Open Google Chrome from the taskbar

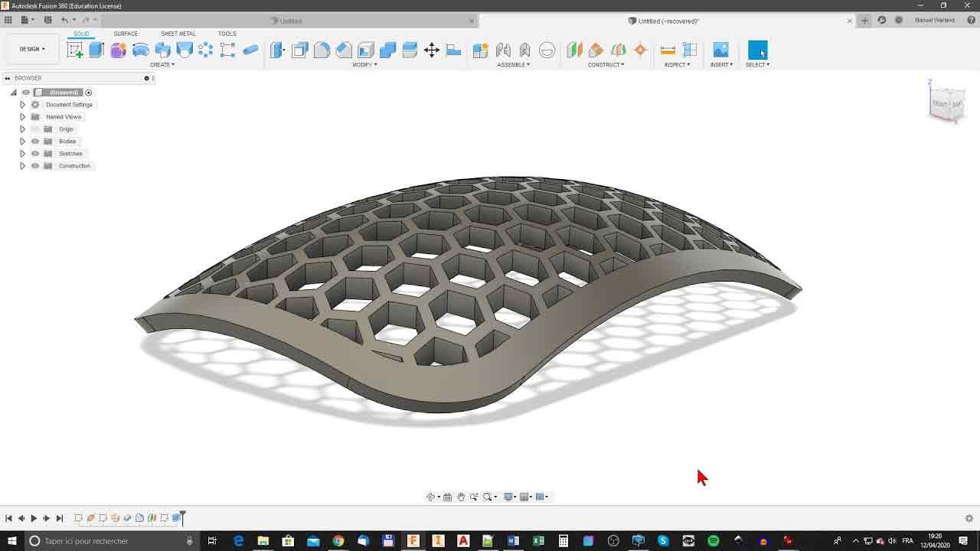pyautogui.click(x=338, y=541)
